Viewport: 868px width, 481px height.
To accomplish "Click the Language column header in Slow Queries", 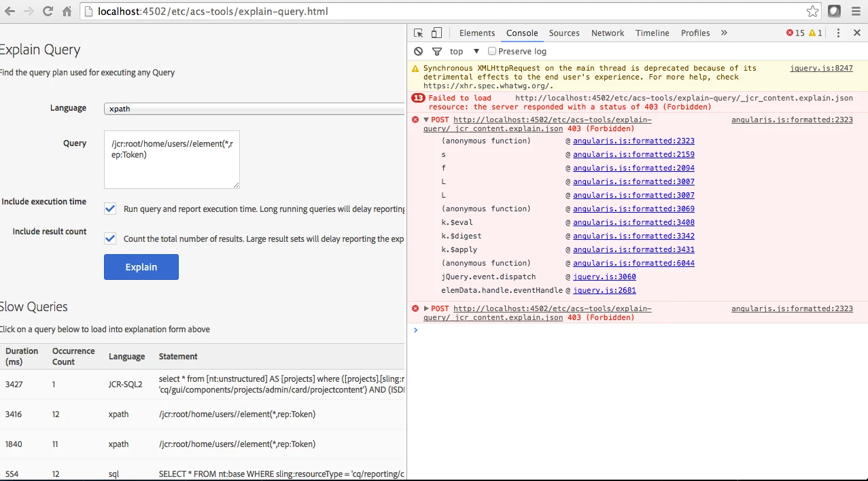I will 126,357.
